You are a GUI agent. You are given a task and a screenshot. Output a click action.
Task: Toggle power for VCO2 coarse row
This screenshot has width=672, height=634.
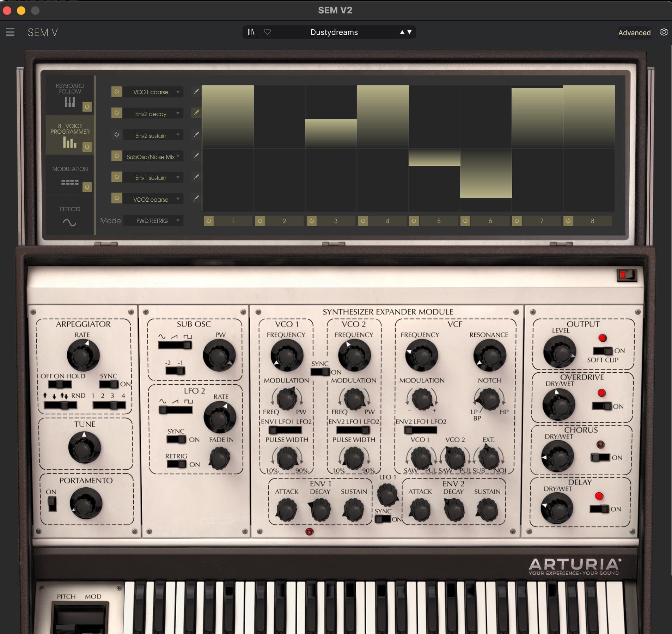click(x=117, y=198)
